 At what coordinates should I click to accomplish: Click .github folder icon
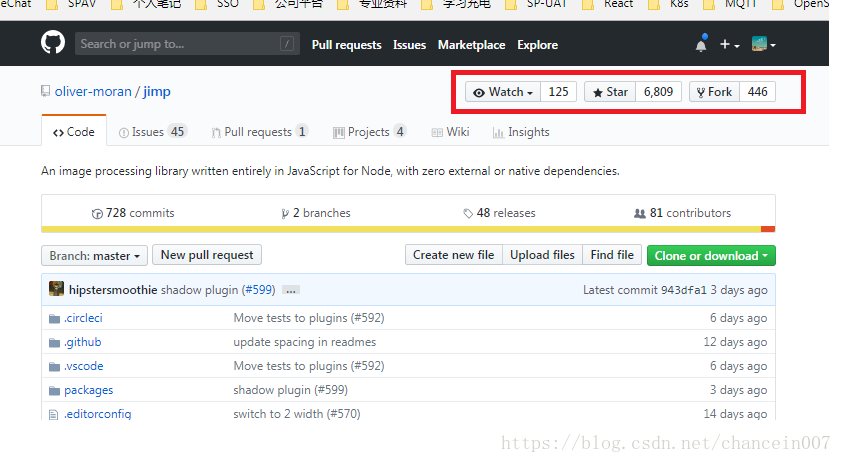[x=54, y=343]
